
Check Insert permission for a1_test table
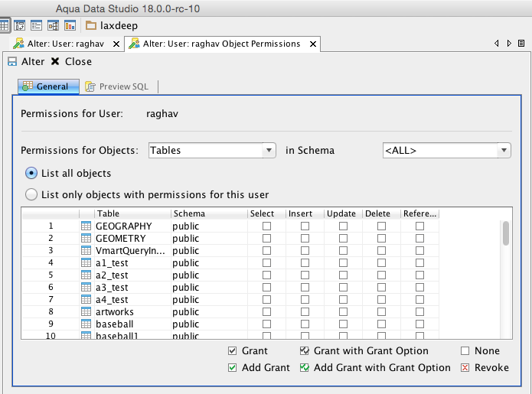click(x=305, y=263)
